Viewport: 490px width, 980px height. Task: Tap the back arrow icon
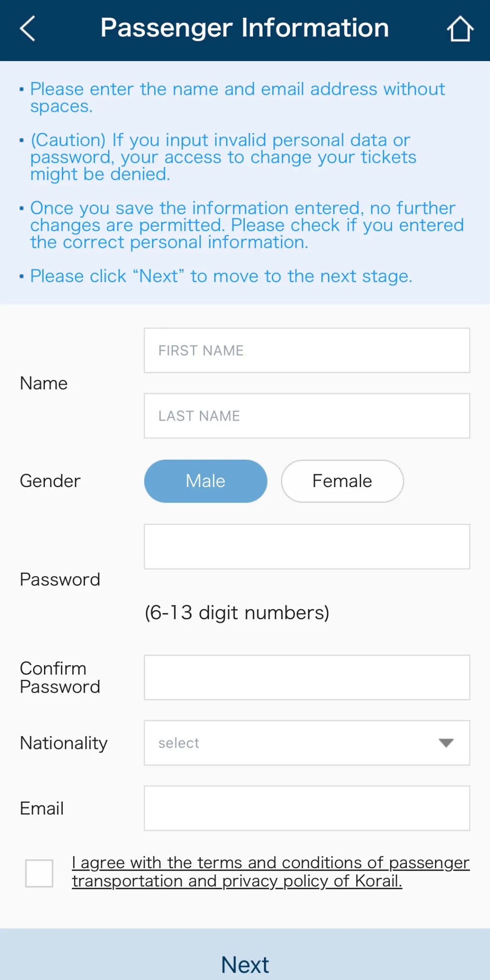[x=27, y=29]
